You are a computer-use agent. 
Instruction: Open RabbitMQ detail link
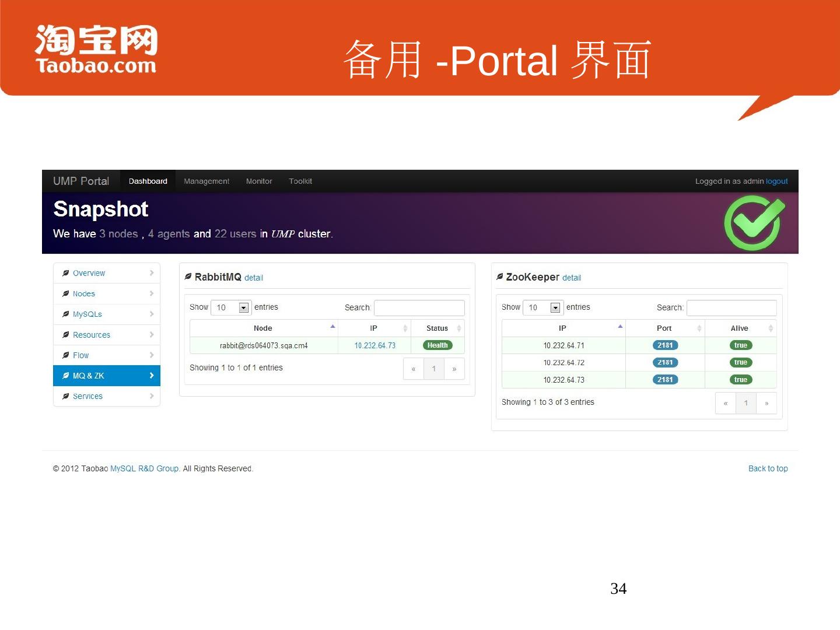254,278
